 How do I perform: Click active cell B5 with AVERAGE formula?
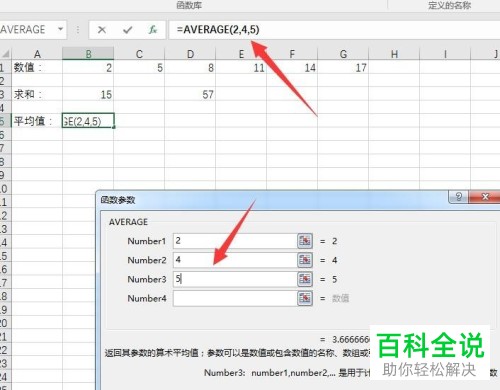click(x=88, y=121)
